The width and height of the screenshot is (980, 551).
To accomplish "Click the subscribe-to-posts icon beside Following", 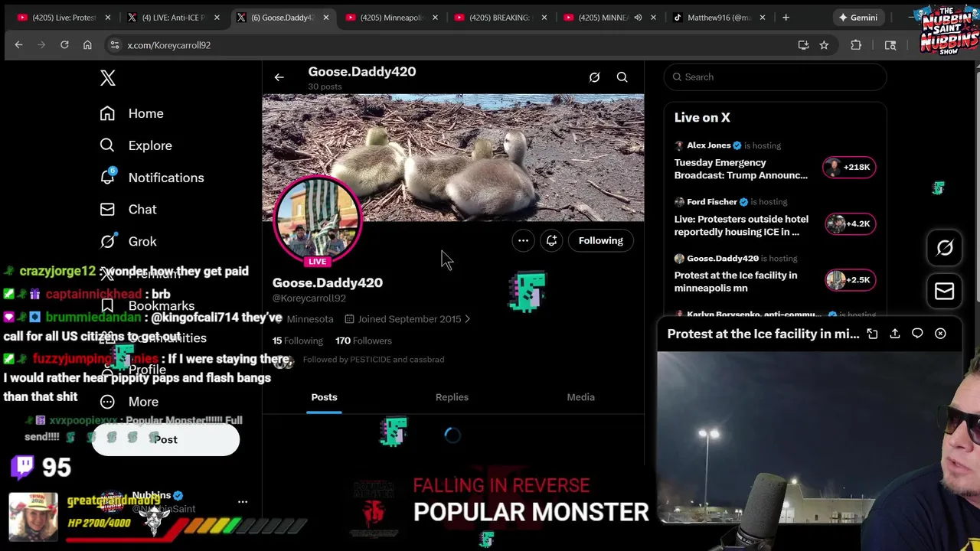I will tap(551, 240).
